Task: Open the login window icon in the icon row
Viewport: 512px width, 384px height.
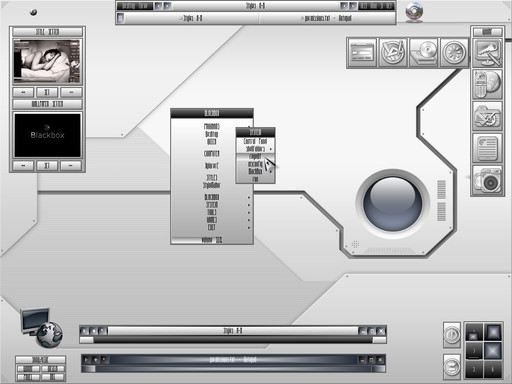Action: pos(362,53)
